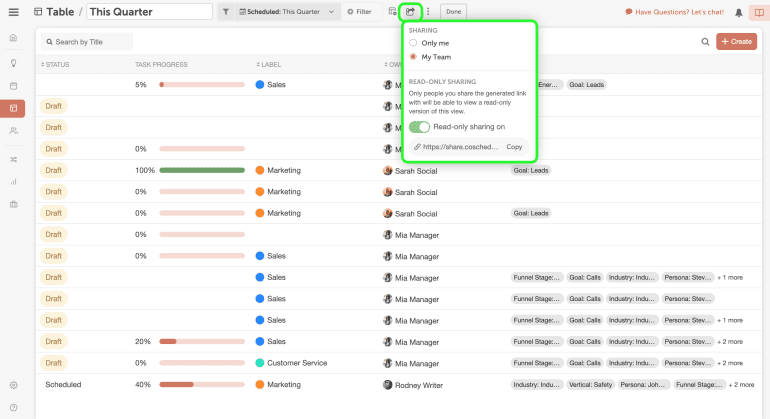
Task: Open the hamburger main menu
Action: [x=13, y=12]
